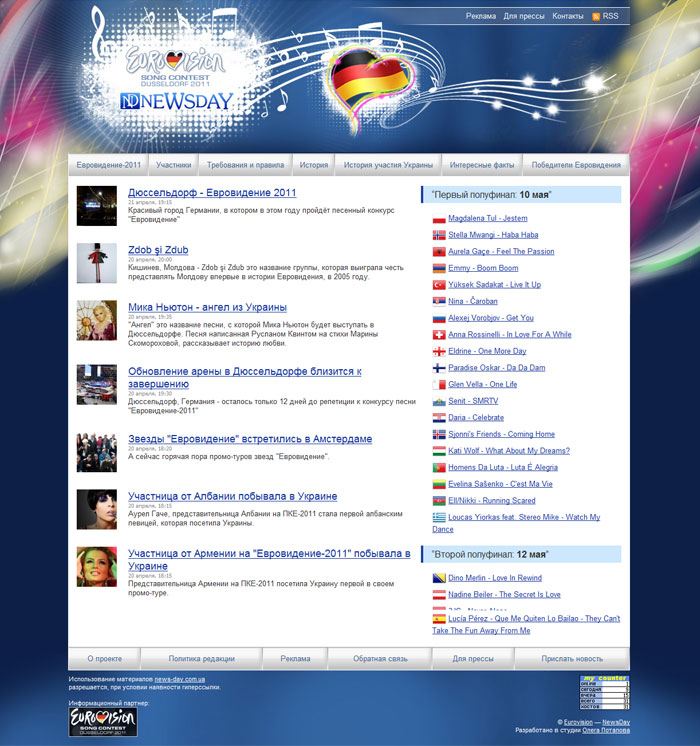
Task: Click footer button Обратная связь
Action: (x=380, y=659)
